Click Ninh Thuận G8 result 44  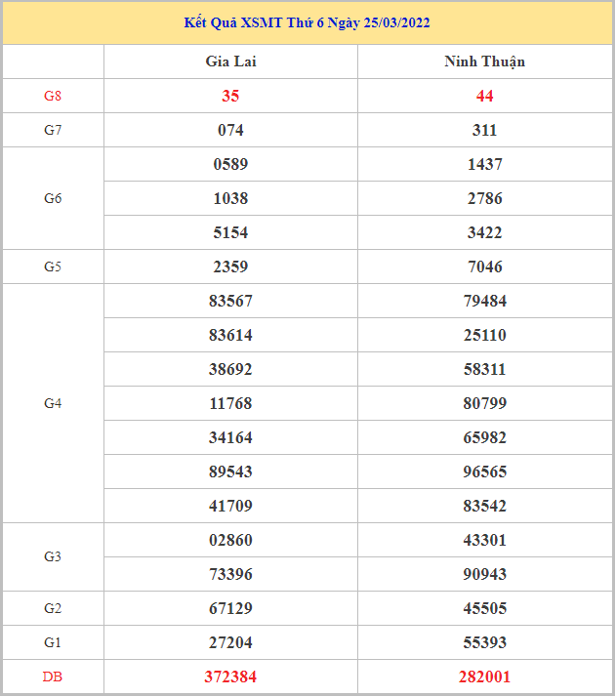tap(484, 96)
